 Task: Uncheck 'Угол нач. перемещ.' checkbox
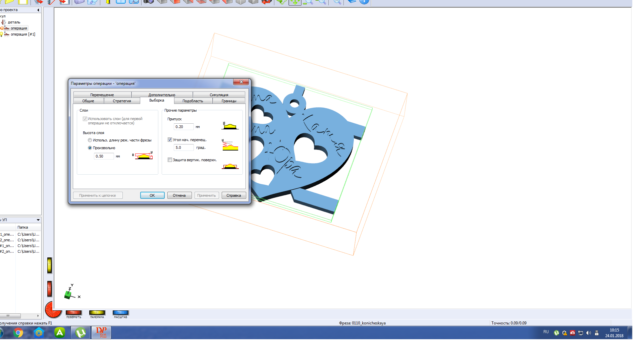click(170, 140)
